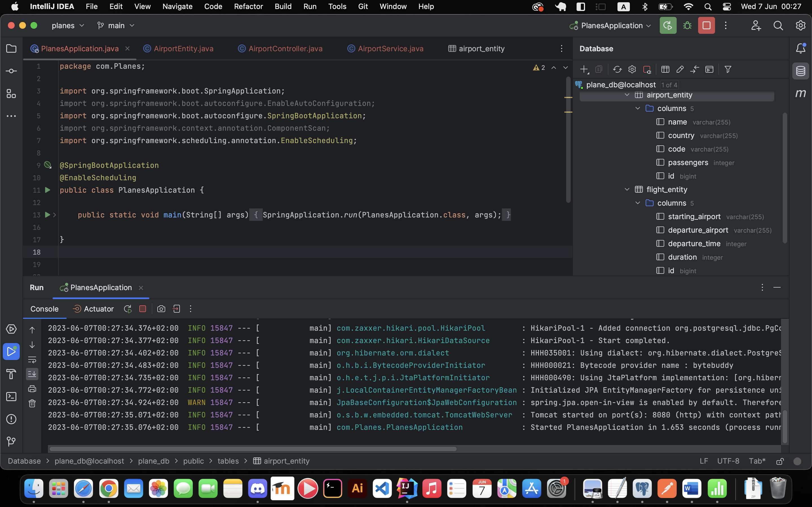The height and width of the screenshot is (507, 812).
Task: Collapse the flight_entity table node
Action: pos(627,189)
